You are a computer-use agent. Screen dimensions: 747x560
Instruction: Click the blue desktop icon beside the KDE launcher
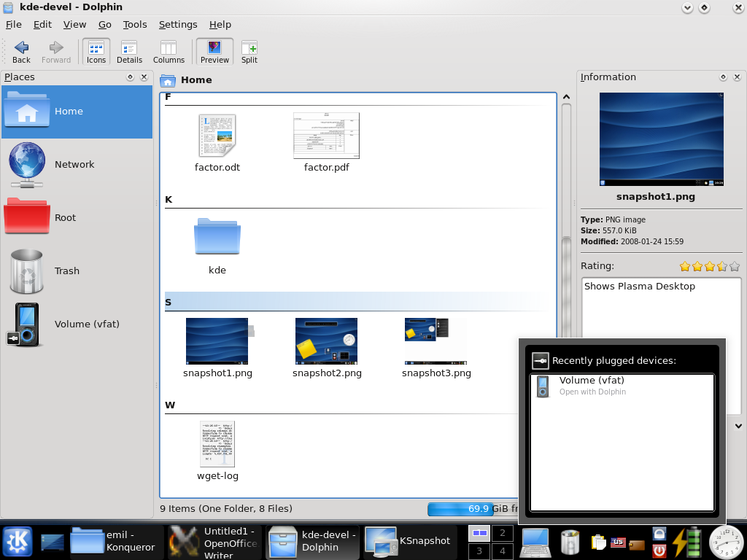(53, 542)
